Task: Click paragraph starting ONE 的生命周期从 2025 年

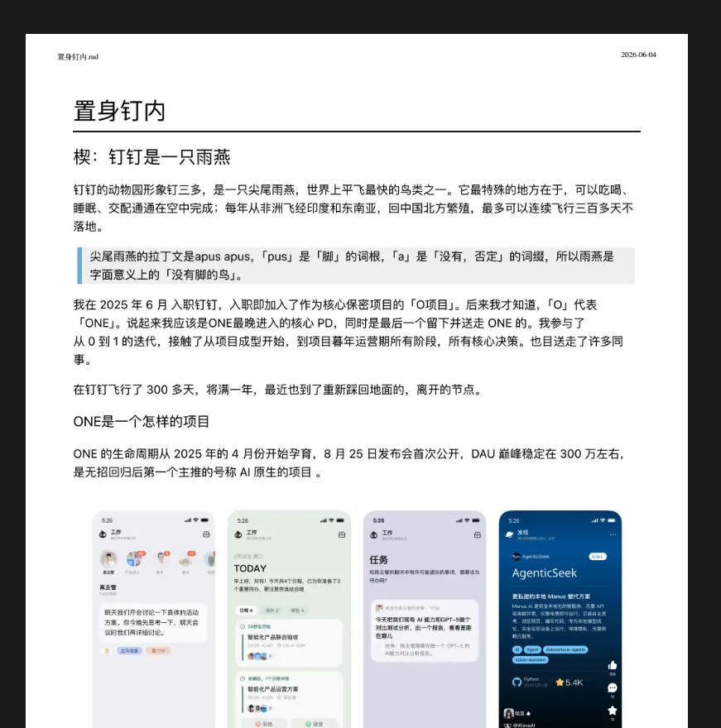Action: click(349, 463)
